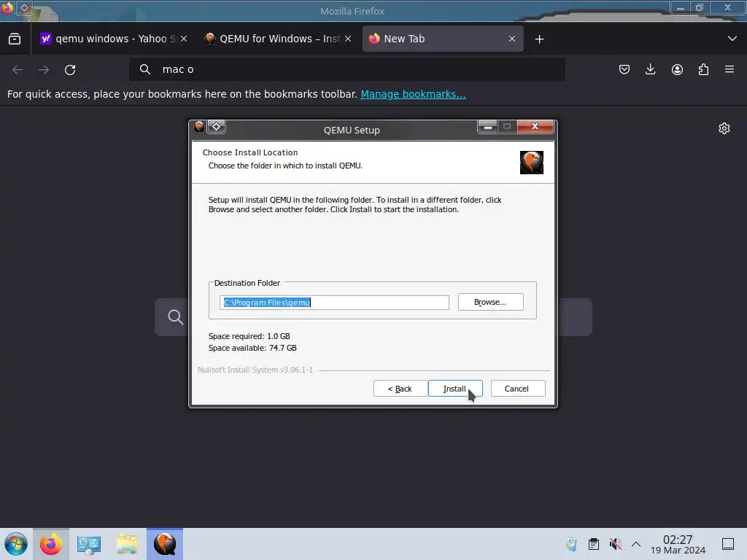
Task: Open the file manager taskbar icon
Action: tap(127, 544)
